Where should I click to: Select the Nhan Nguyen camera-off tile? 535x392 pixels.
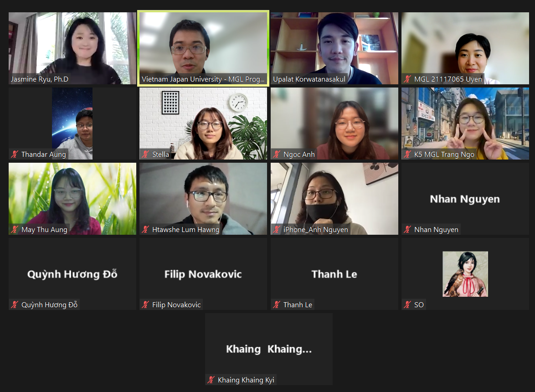[x=465, y=199]
